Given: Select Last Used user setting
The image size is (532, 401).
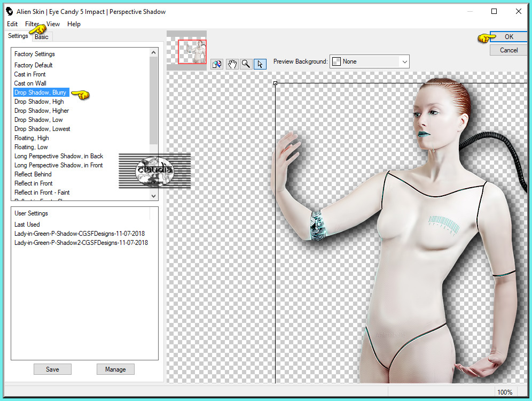Looking at the screenshot, I should 27,225.
